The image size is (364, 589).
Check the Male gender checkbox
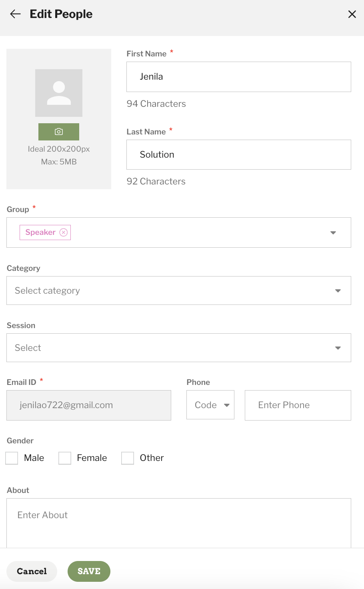[12, 458]
